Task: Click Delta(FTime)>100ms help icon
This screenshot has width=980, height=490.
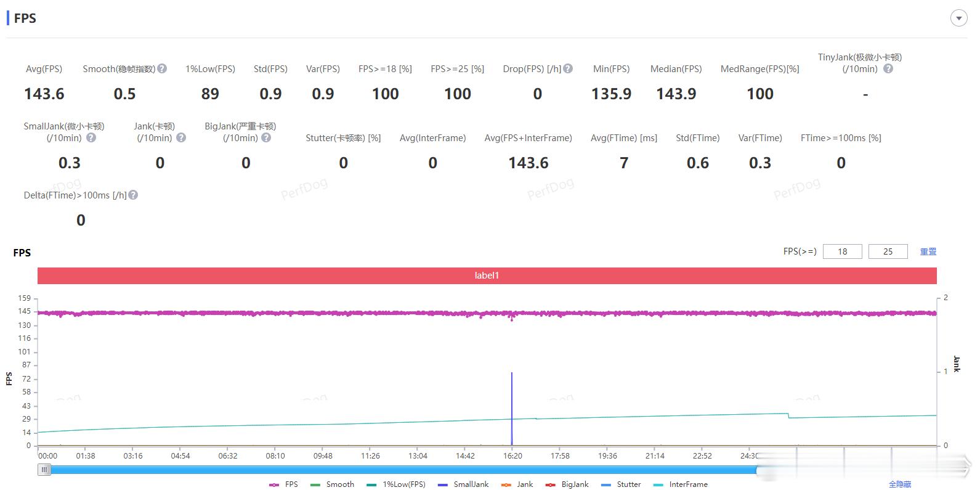Action: (x=133, y=195)
